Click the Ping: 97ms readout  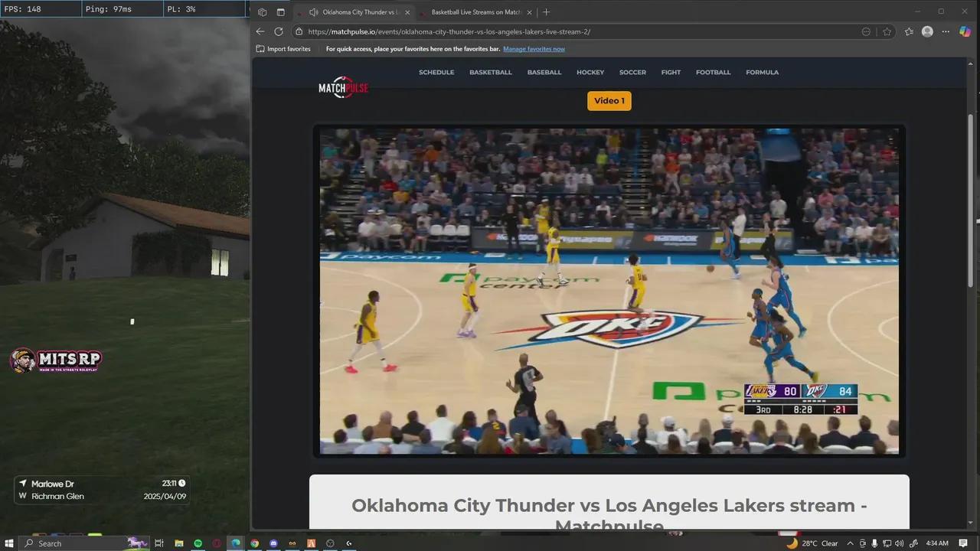coord(108,9)
